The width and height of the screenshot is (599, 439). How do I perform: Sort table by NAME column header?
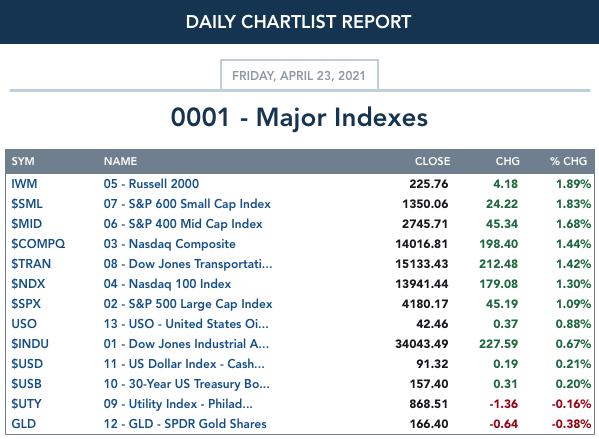pos(120,161)
